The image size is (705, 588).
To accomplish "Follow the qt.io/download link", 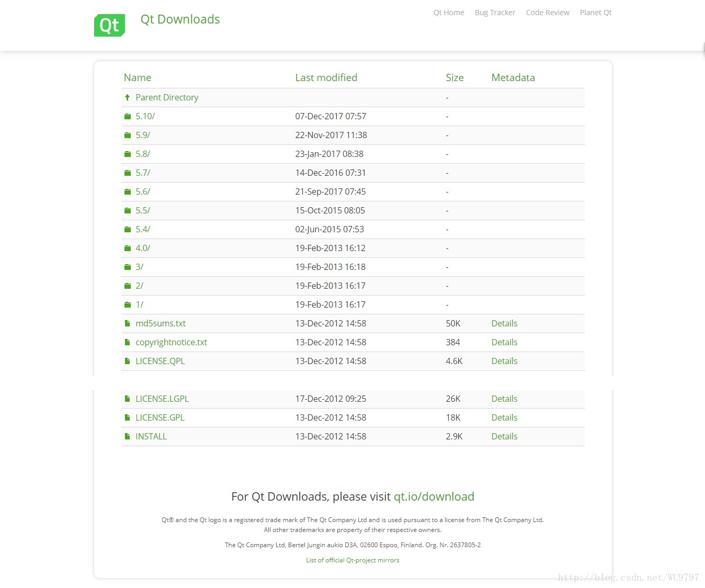I will point(434,496).
